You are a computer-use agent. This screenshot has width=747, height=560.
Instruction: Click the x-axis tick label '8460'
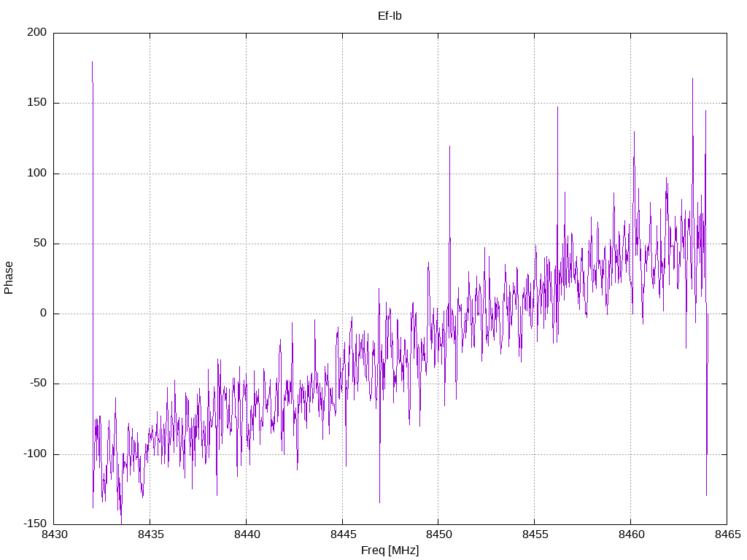(x=631, y=534)
